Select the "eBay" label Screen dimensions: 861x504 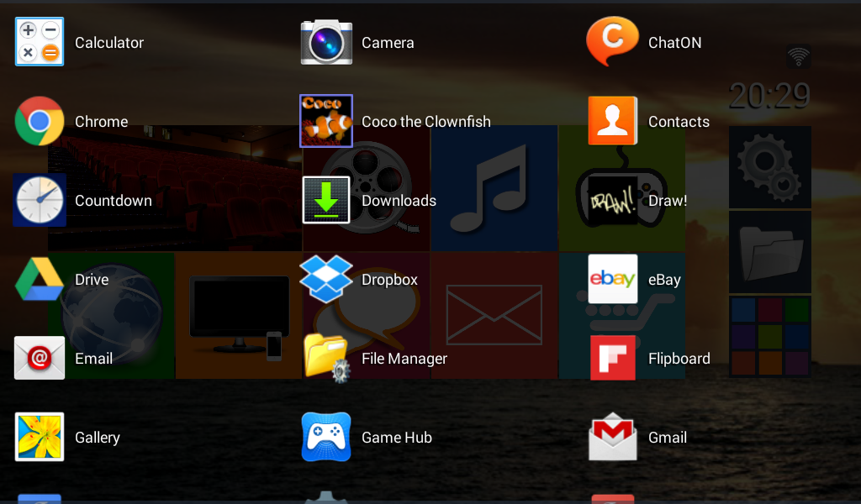coord(664,280)
